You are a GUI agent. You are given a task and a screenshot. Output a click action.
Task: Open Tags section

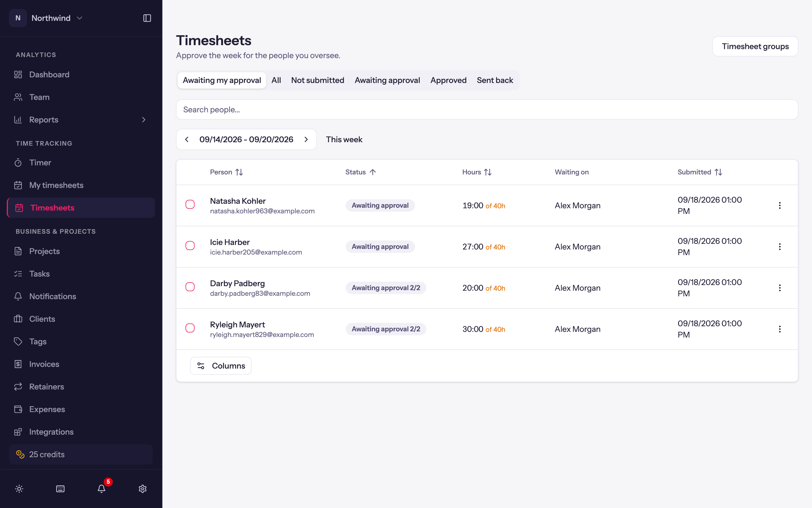(81, 341)
